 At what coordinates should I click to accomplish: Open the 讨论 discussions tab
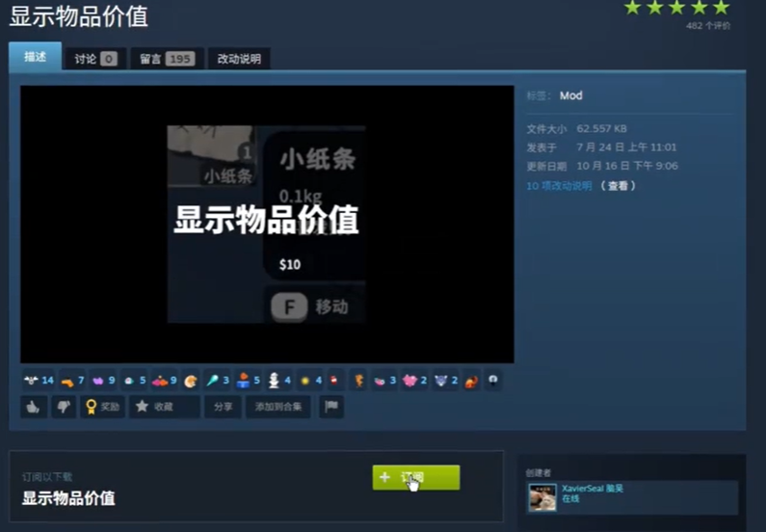pos(95,59)
